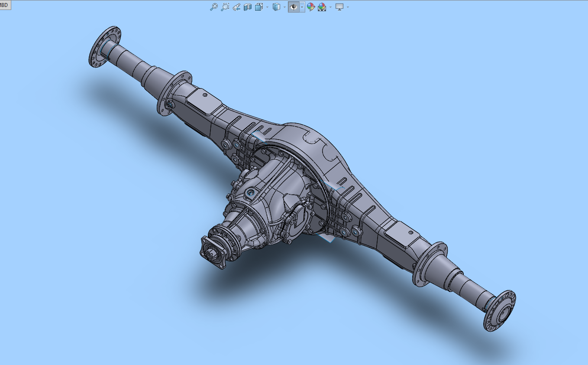Select the lower-right wheel hub flange
The width and height of the screenshot is (588, 365).
500,311
